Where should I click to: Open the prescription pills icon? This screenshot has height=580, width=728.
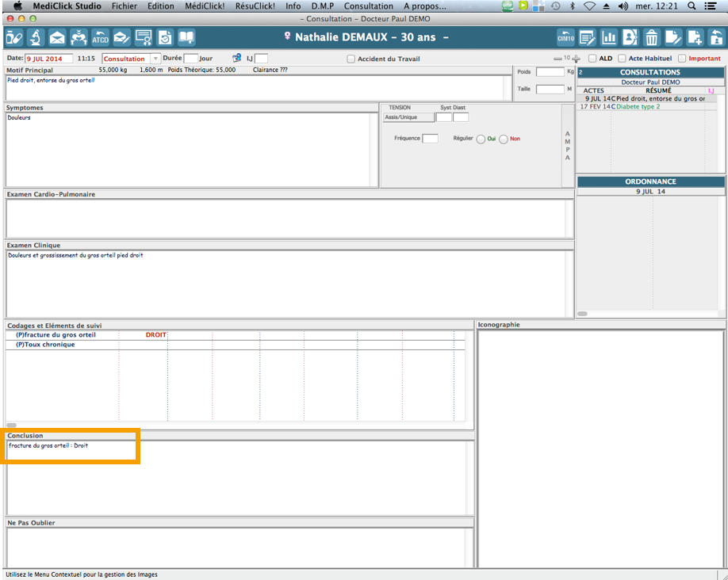[x=14, y=37]
